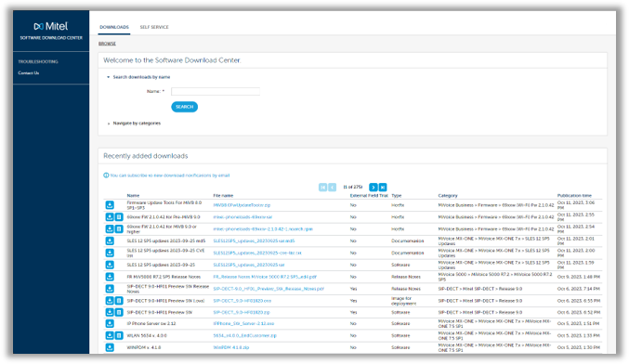
Task: Open document icon for 69xxw FW Pre-MiVB 9.0
Action: [x=119, y=217]
